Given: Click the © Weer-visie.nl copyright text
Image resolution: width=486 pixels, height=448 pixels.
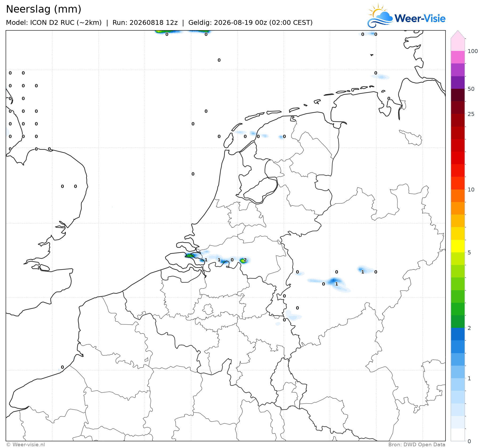Looking at the screenshot, I should [x=26, y=445].
